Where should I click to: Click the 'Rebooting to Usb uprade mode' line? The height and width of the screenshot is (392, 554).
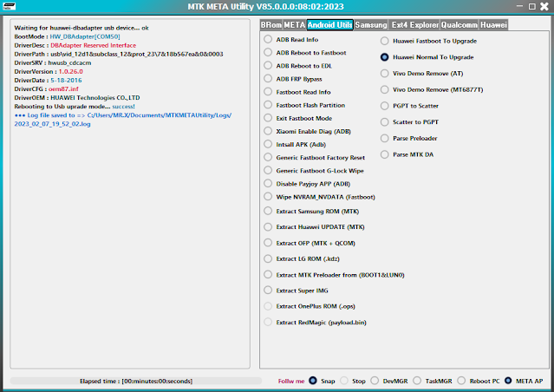pos(75,107)
